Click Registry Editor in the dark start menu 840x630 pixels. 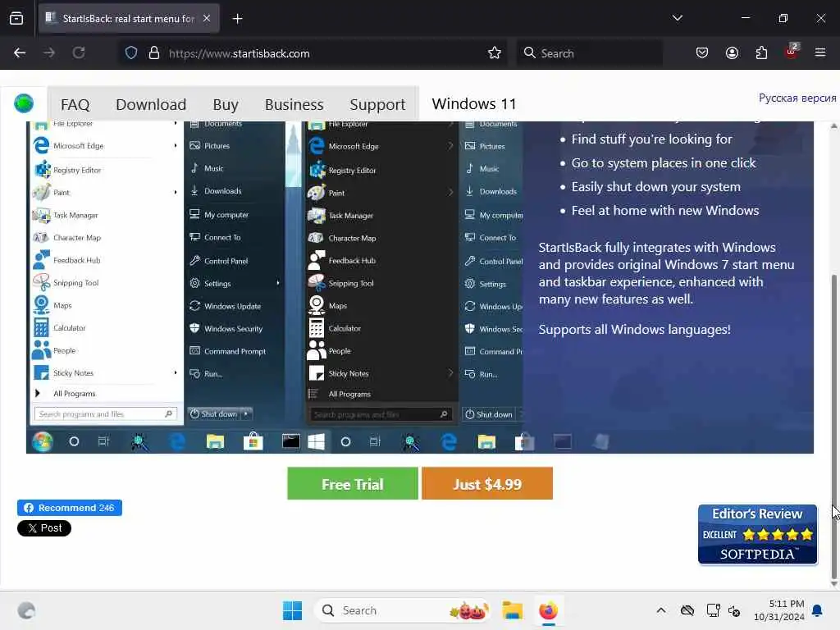click(x=352, y=171)
